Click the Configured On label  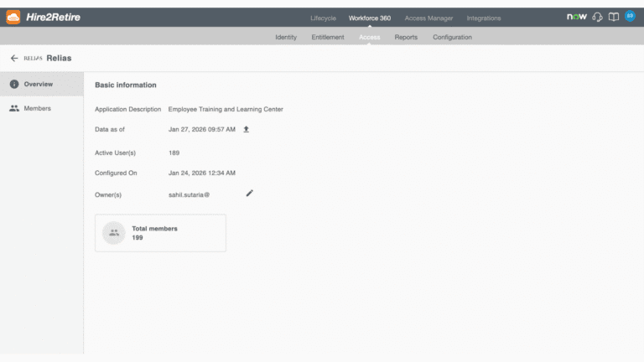coord(116,173)
